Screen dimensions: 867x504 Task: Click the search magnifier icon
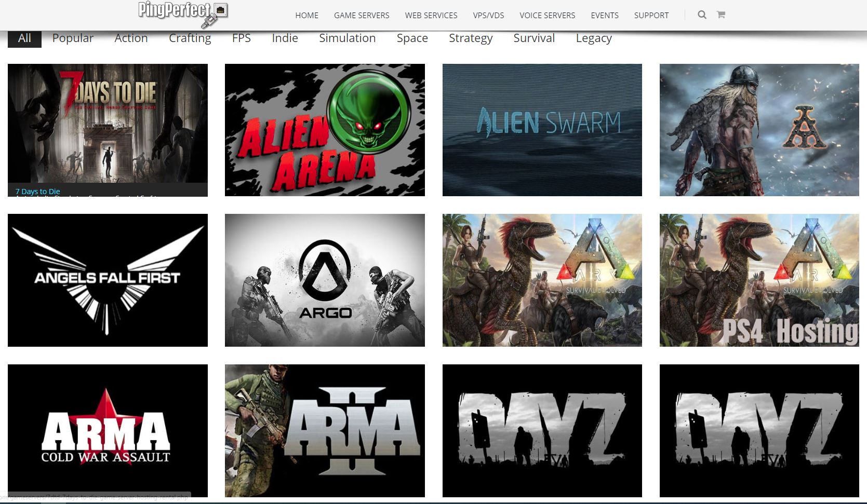[x=702, y=15]
